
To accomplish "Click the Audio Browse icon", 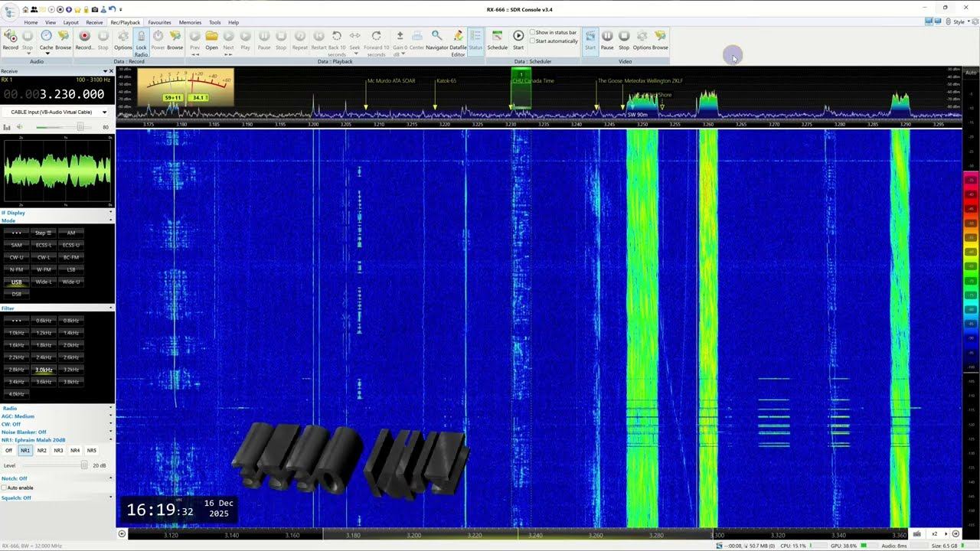I will [64, 36].
